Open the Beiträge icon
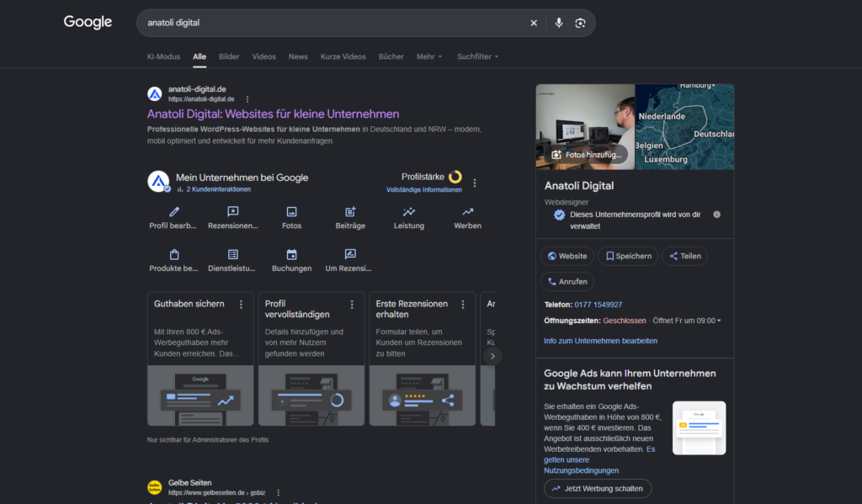Screen dimensions: 862x504 (350, 211)
